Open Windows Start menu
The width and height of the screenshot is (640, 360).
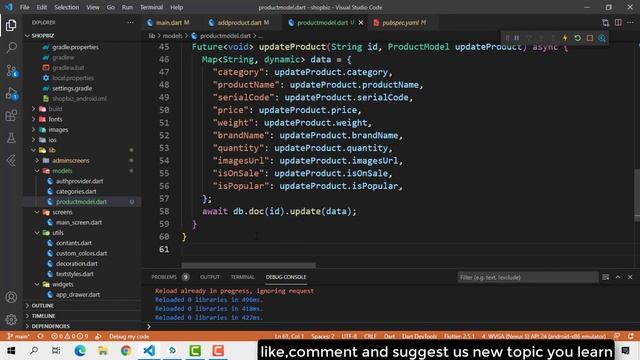pyautogui.click(x=11, y=351)
